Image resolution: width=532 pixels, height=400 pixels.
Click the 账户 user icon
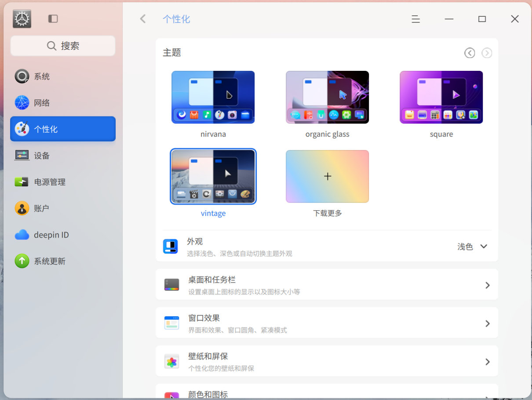coord(22,208)
